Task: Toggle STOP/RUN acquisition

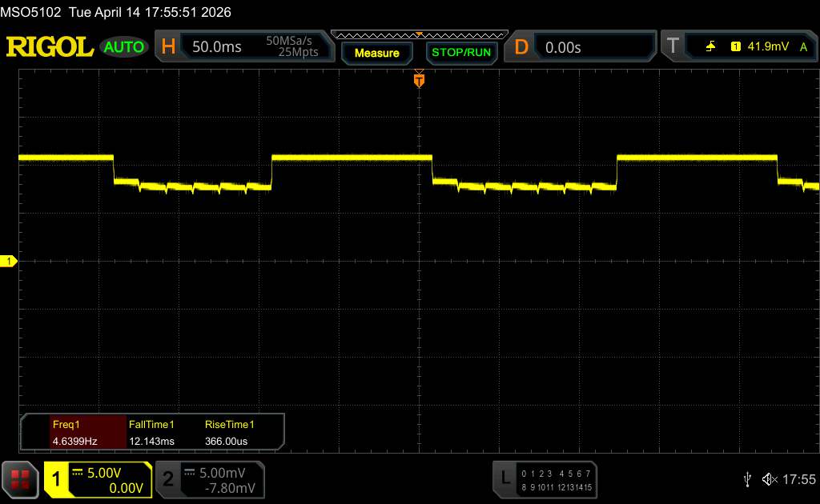Action: tap(460, 53)
